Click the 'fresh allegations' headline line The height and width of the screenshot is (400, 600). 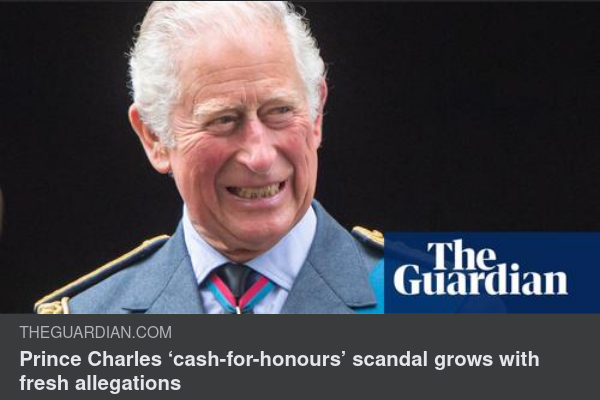pos(100,383)
